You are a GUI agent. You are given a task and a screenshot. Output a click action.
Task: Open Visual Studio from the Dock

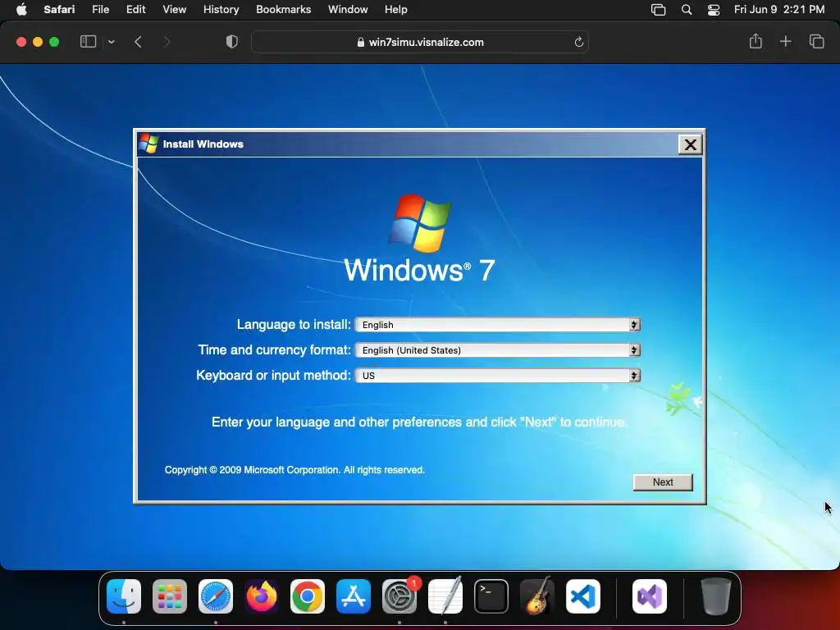point(650,596)
